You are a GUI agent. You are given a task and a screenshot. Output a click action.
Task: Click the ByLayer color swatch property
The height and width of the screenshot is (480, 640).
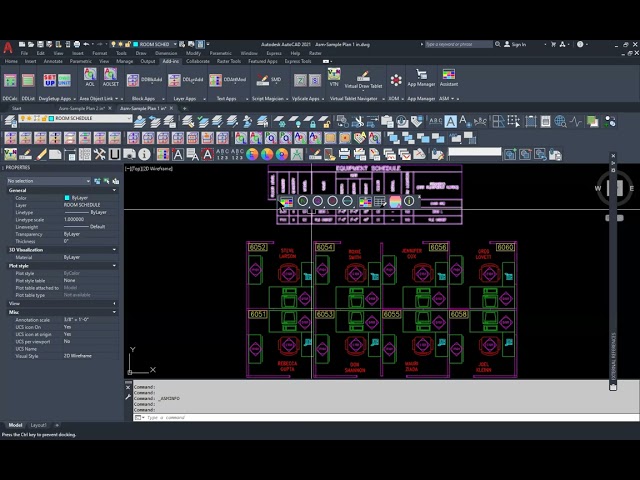coord(76,198)
